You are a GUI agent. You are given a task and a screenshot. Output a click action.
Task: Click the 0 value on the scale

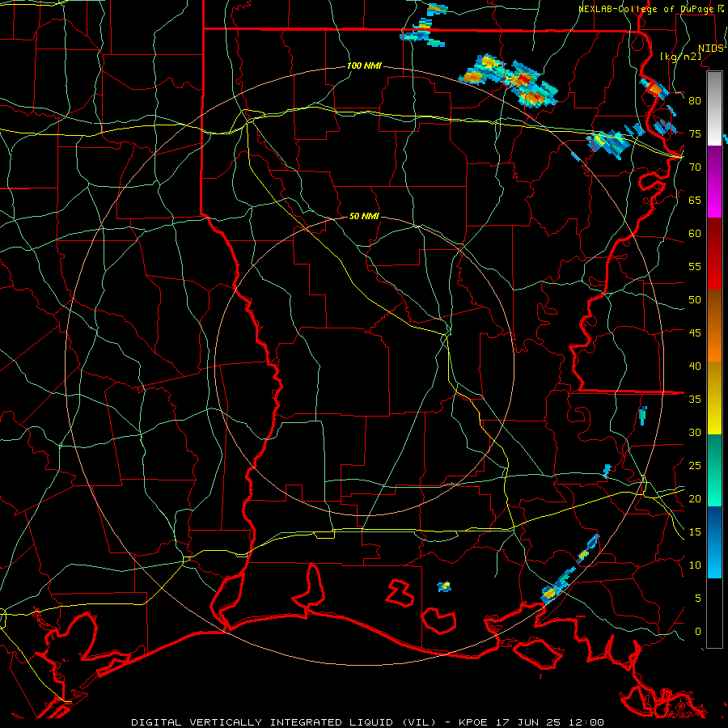click(698, 632)
